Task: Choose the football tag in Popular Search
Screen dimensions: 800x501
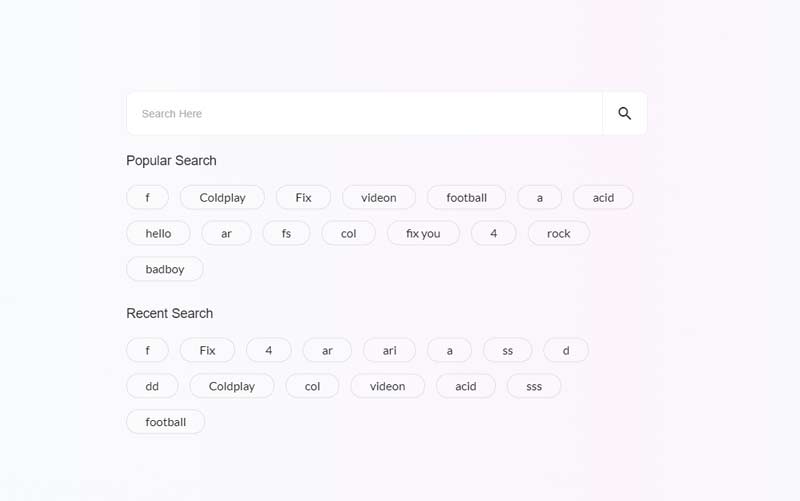Action: click(466, 198)
